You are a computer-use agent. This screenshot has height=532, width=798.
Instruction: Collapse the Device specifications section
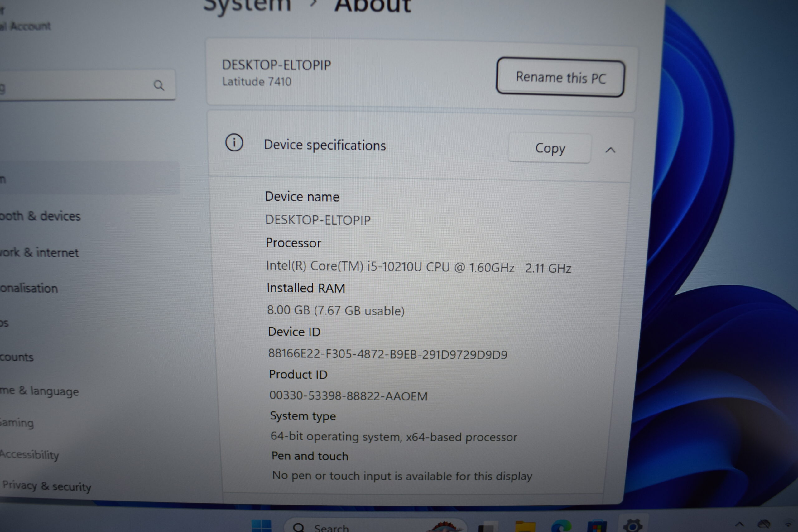click(610, 150)
